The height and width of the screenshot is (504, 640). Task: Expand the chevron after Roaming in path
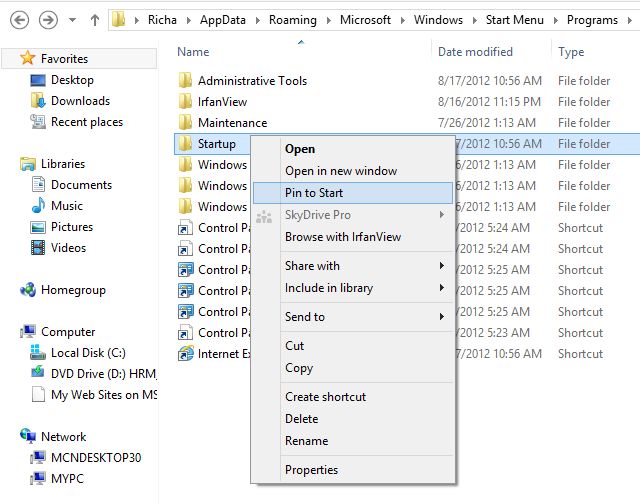tap(329, 20)
